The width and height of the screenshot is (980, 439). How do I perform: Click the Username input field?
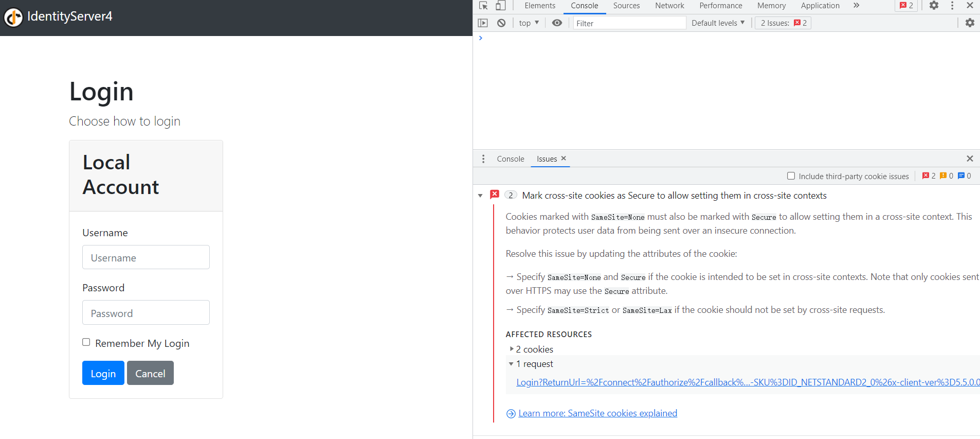click(x=146, y=257)
